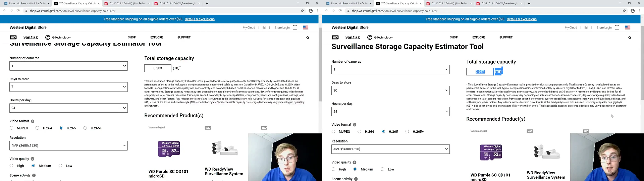This screenshot has height=181, width=644.
Task: Open Hours per day dropdown in the right window
Action: pos(390,112)
